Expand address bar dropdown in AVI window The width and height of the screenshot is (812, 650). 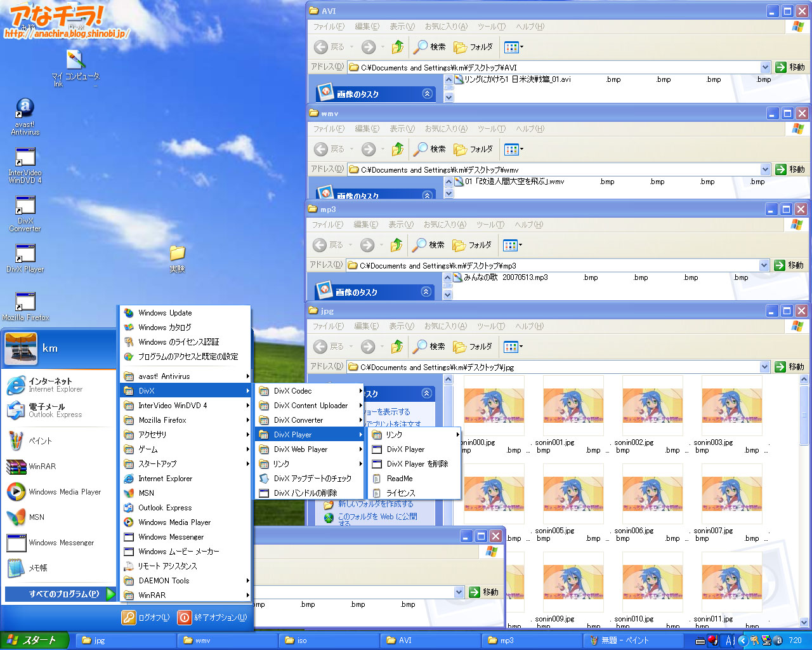click(x=765, y=67)
